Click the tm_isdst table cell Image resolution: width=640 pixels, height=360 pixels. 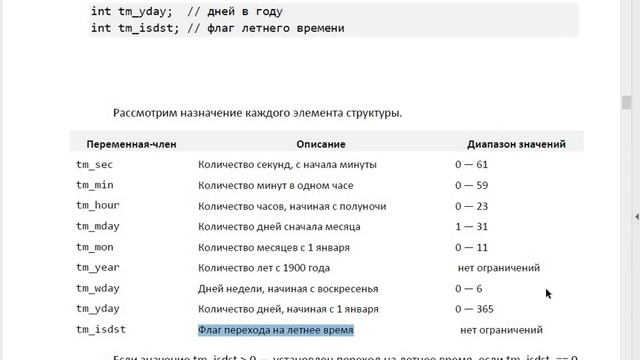[x=101, y=329]
